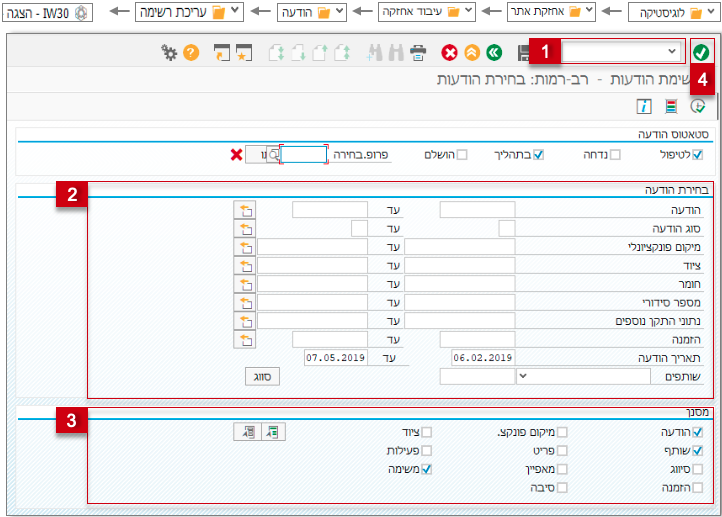This screenshot has width=722, height=517.
Task: Click the green Execute checkmark icon
Action: point(700,52)
